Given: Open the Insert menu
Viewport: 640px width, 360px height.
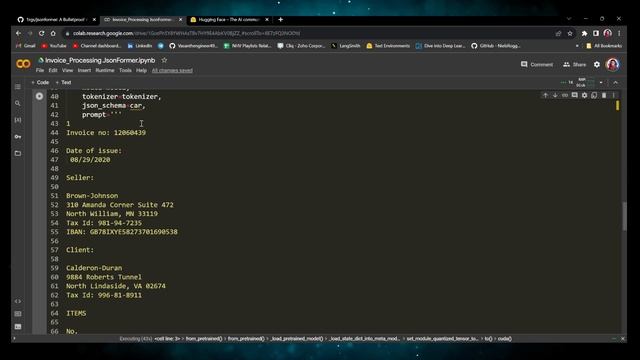Looking at the screenshot, I should pos(84,71).
